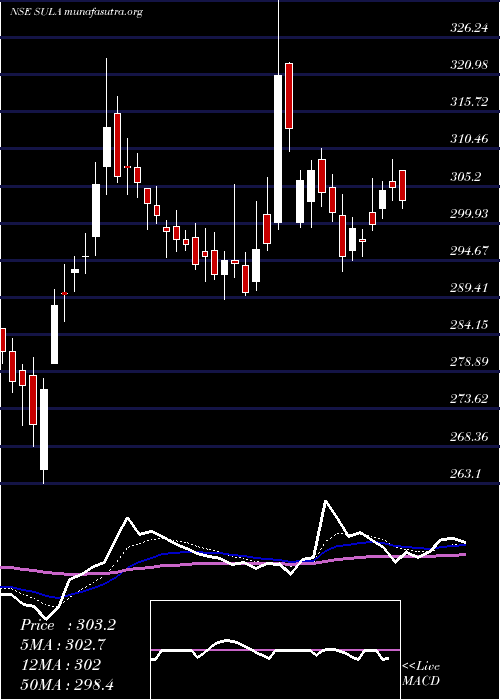Select the 305.2 price axis label
500x700 pixels.
pos(466,177)
